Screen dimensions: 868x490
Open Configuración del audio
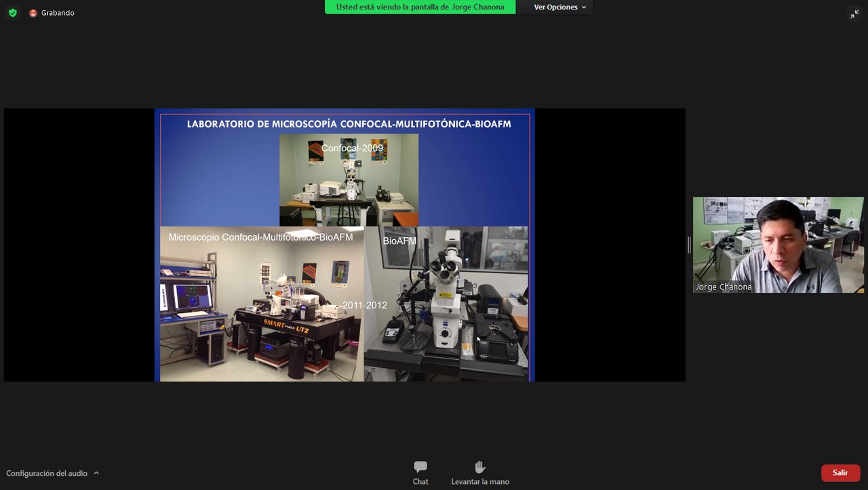coord(47,473)
